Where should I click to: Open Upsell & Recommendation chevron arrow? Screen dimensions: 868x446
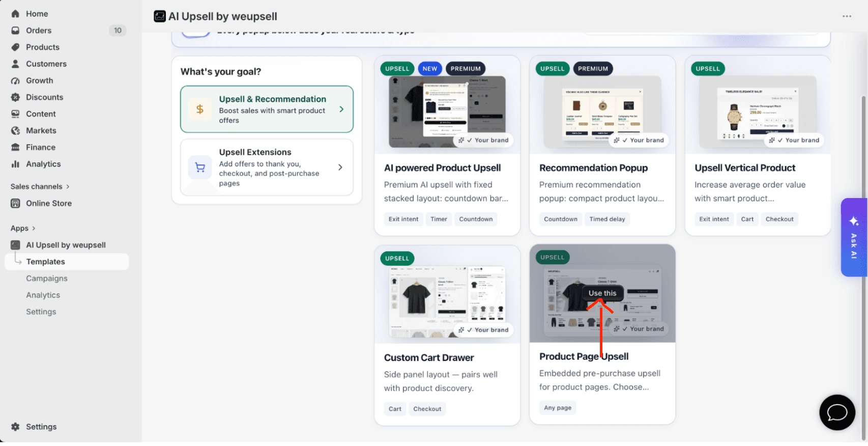coord(341,109)
